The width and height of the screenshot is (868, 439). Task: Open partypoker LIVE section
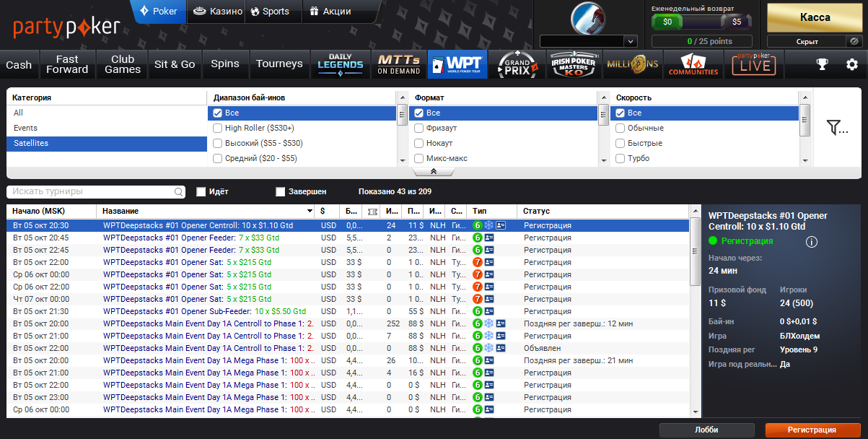tap(755, 64)
